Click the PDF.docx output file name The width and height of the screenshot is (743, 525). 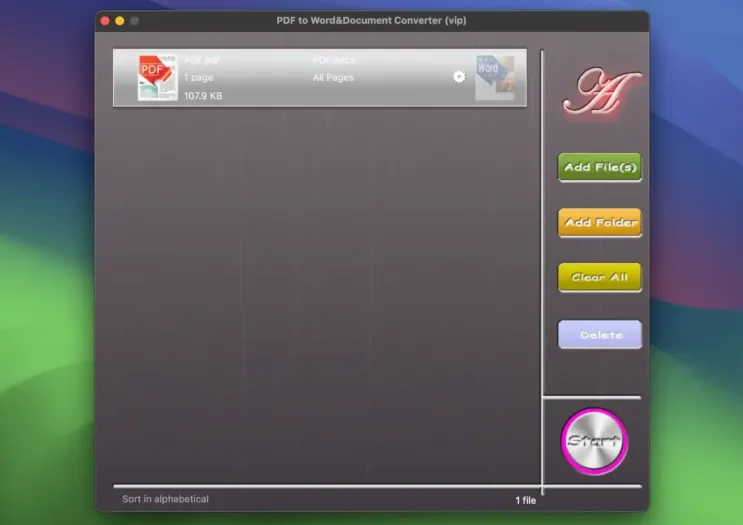point(334,60)
